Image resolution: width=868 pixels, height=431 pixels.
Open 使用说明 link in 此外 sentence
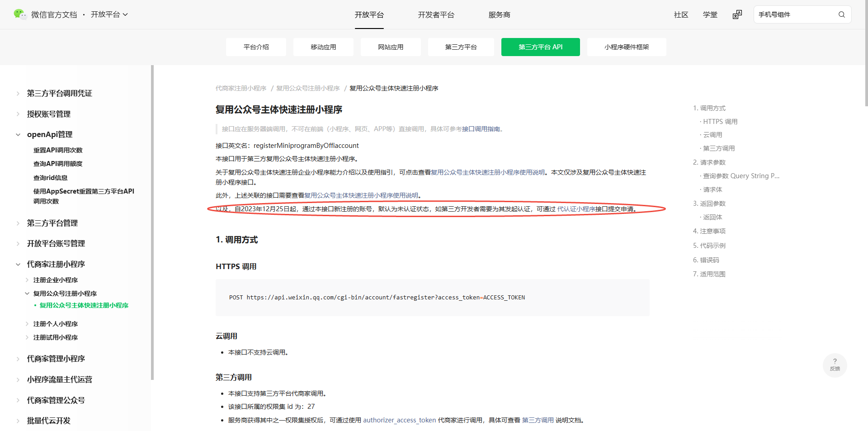tap(361, 195)
